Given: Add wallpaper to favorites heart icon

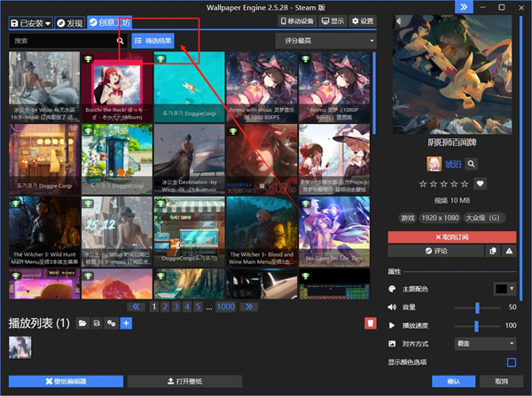Looking at the screenshot, I should click(480, 183).
